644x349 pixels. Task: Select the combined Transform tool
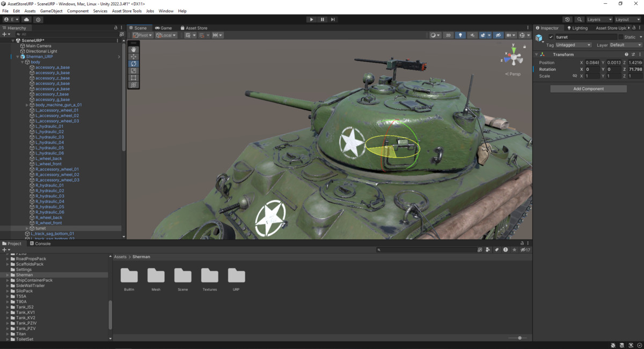(134, 85)
